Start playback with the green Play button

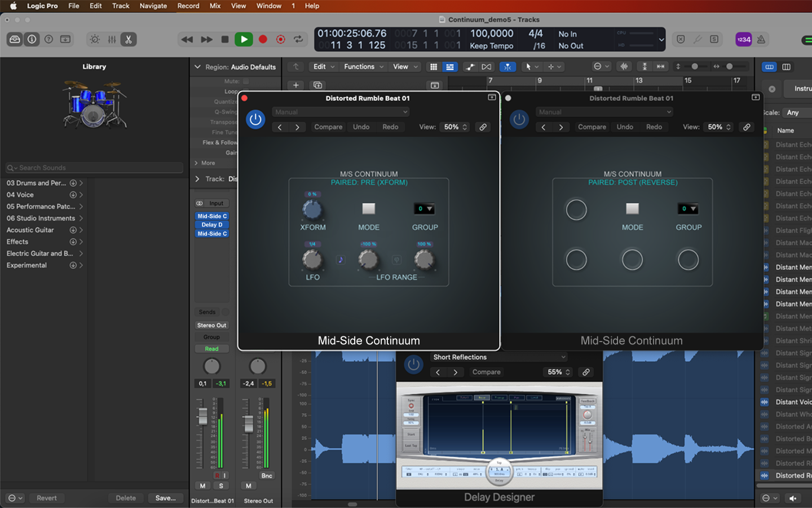(x=244, y=40)
